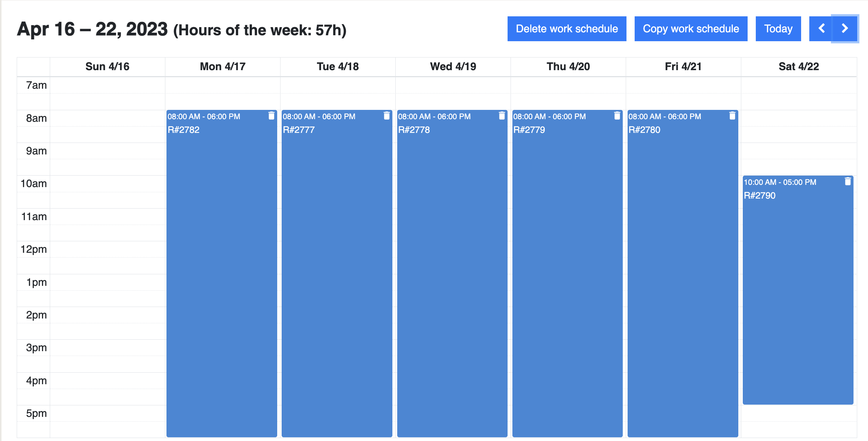Click the Delete work schedule button
This screenshot has height=441, width=868.
(x=567, y=29)
